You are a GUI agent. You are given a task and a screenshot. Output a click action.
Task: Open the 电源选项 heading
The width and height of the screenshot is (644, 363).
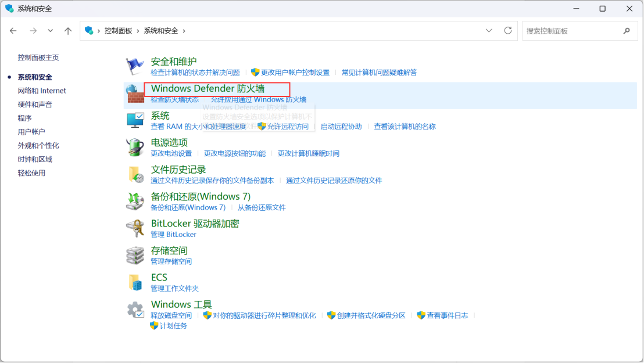[x=169, y=143]
